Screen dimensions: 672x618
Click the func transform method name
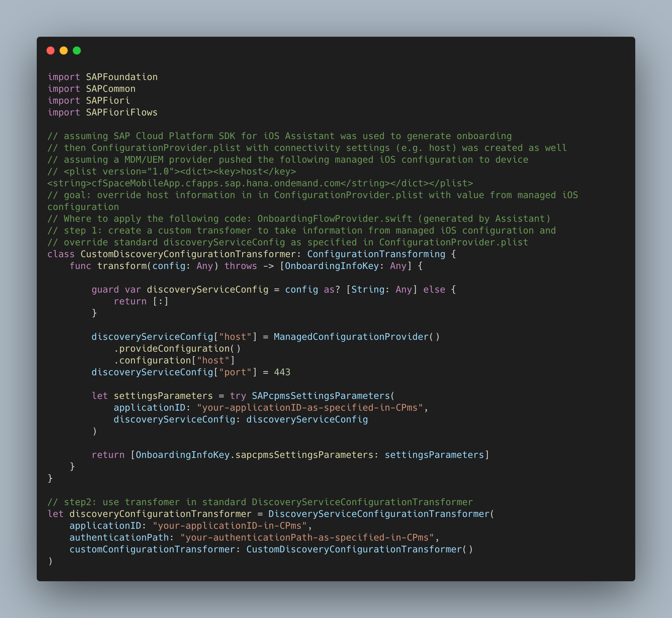pyautogui.click(x=122, y=266)
